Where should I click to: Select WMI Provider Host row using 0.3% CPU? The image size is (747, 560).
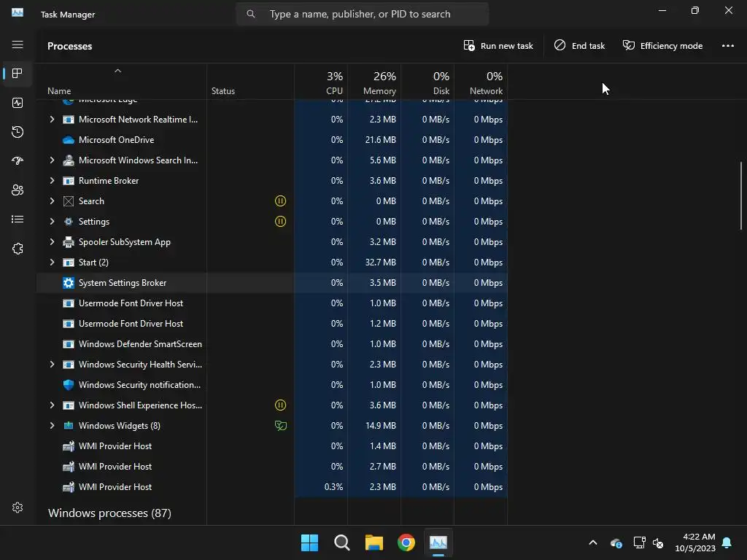271,487
